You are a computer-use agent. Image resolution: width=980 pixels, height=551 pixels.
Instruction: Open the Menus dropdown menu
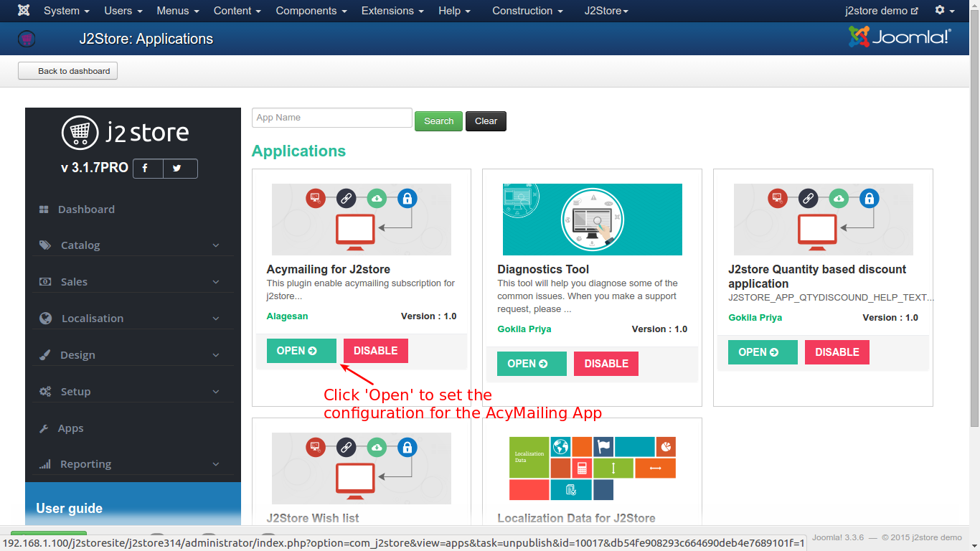pyautogui.click(x=178, y=11)
